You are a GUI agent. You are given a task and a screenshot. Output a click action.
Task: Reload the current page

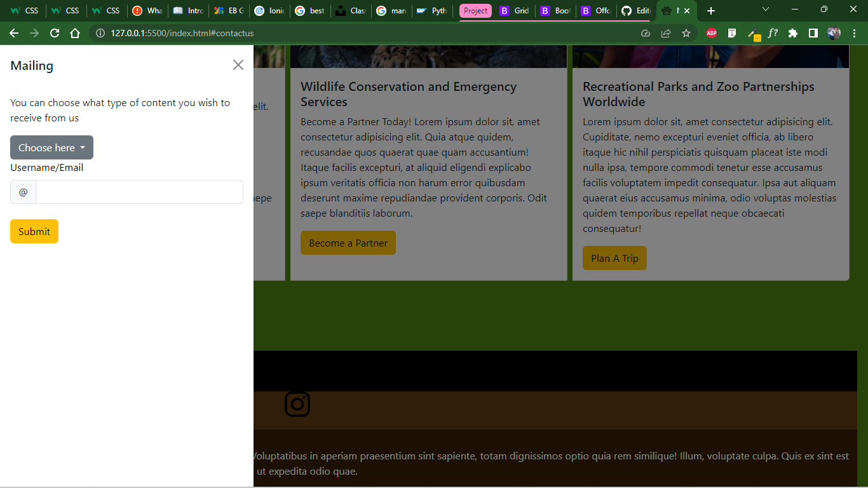54,33
